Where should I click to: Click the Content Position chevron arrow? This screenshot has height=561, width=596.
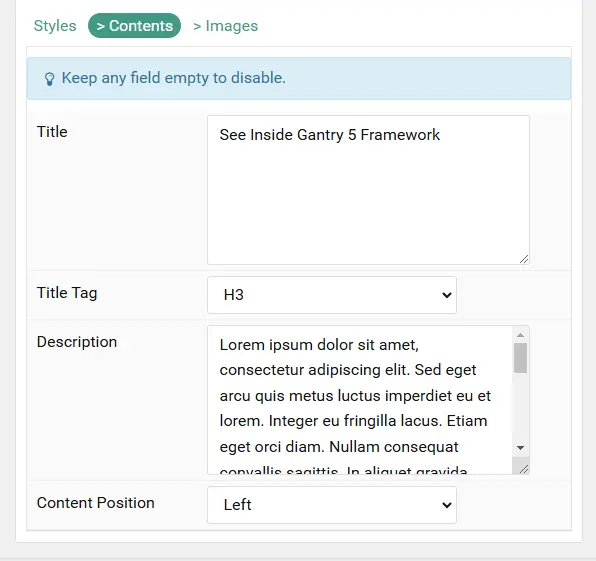click(447, 505)
